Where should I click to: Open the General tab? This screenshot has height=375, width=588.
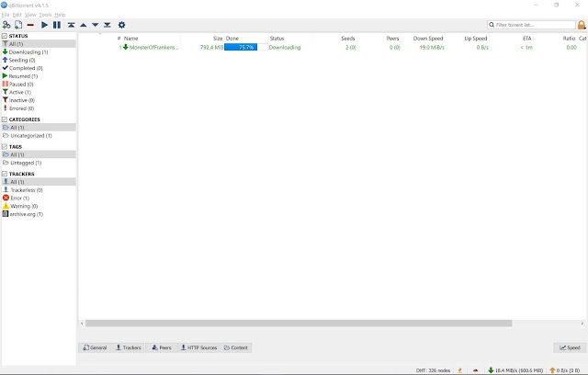tap(95, 347)
